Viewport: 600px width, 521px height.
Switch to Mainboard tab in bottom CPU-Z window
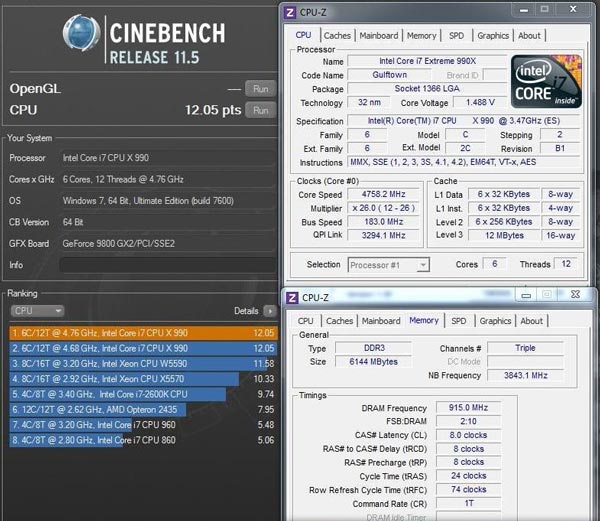(381, 321)
